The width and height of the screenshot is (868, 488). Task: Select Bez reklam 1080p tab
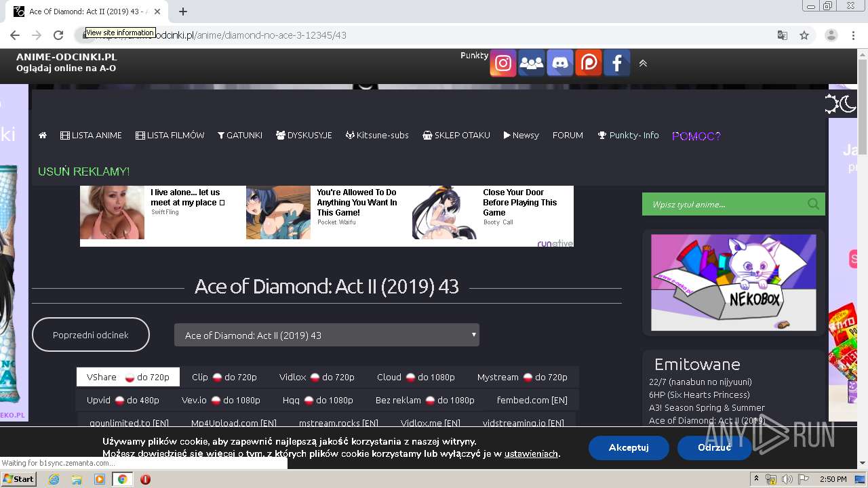pyautogui.click(x=425, y=400)
